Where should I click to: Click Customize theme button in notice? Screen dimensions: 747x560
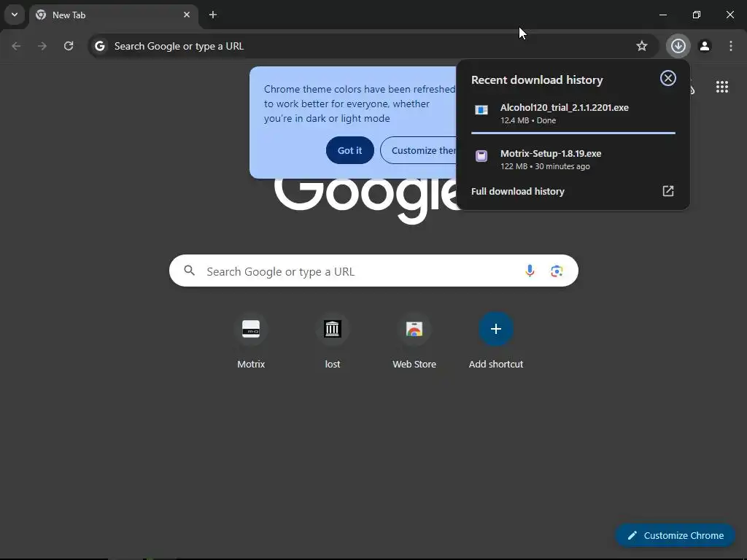tap(419, 150)
